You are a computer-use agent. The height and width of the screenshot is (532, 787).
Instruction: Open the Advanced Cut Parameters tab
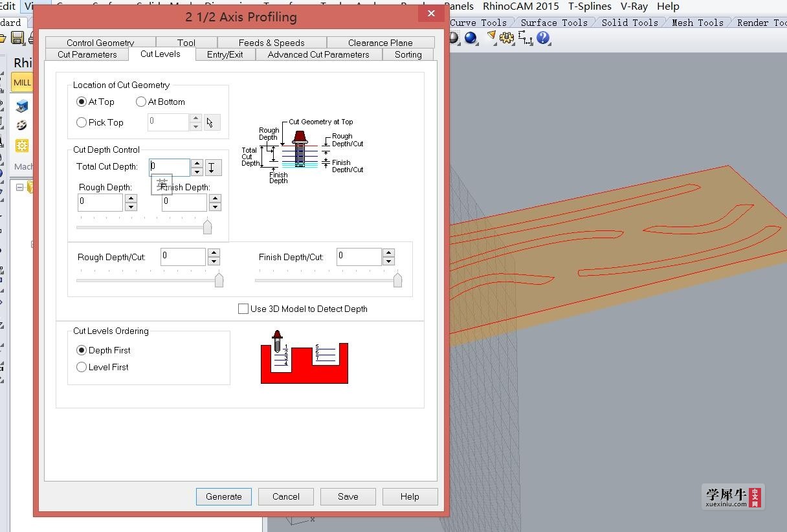(318, 54)
